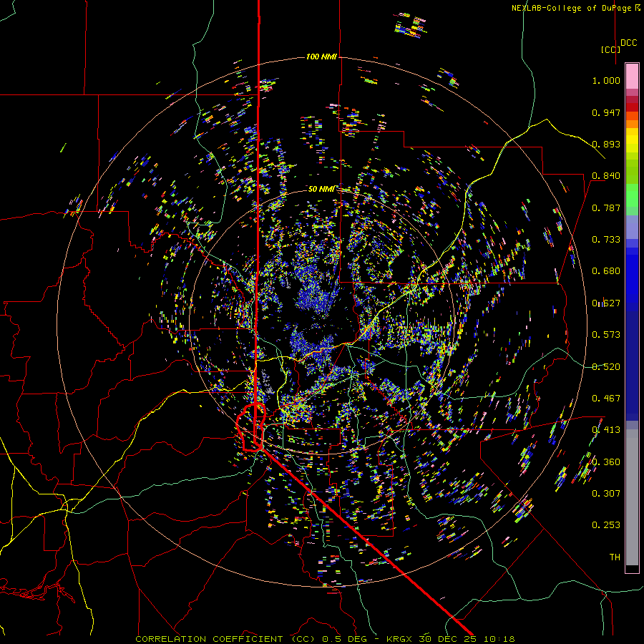Select the 0.413 scale value
This screenshot has height=644, width=644.
[606, 430]
